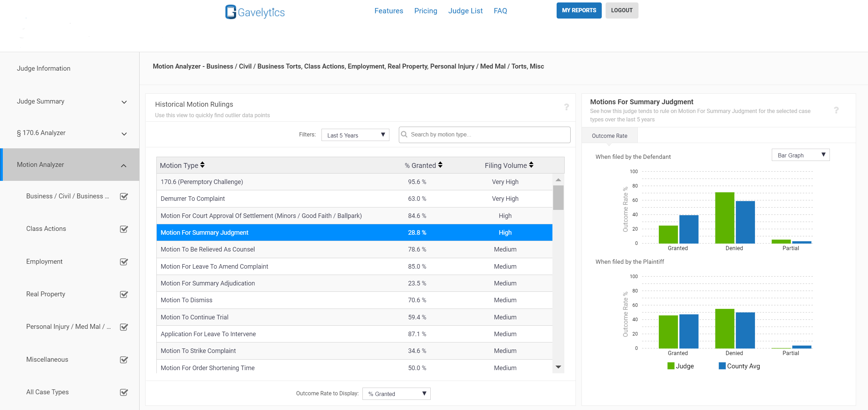
Task: Open the Judge List menu link
Action: tap(465, 11)
